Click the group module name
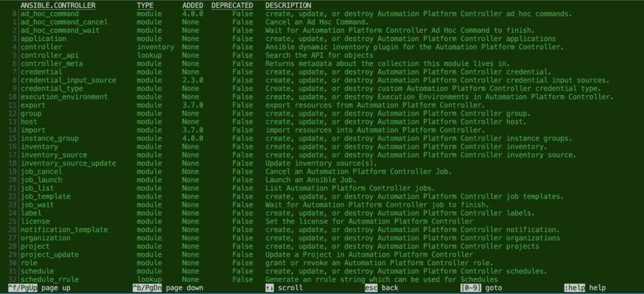Screen dimensions: 644x294 tap(31, 113)
